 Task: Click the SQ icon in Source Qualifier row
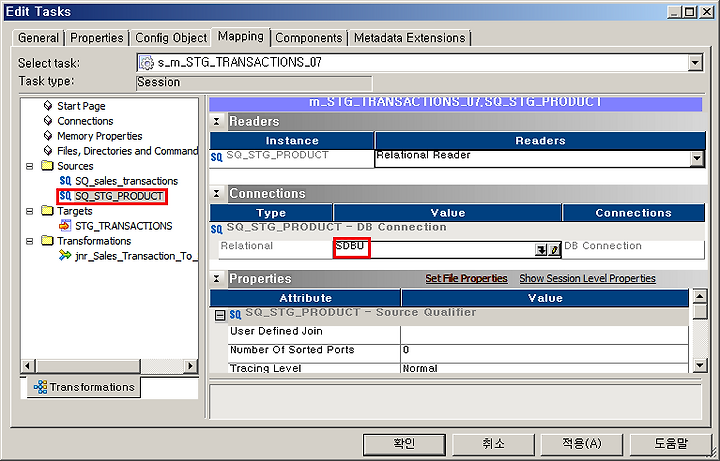236,314
